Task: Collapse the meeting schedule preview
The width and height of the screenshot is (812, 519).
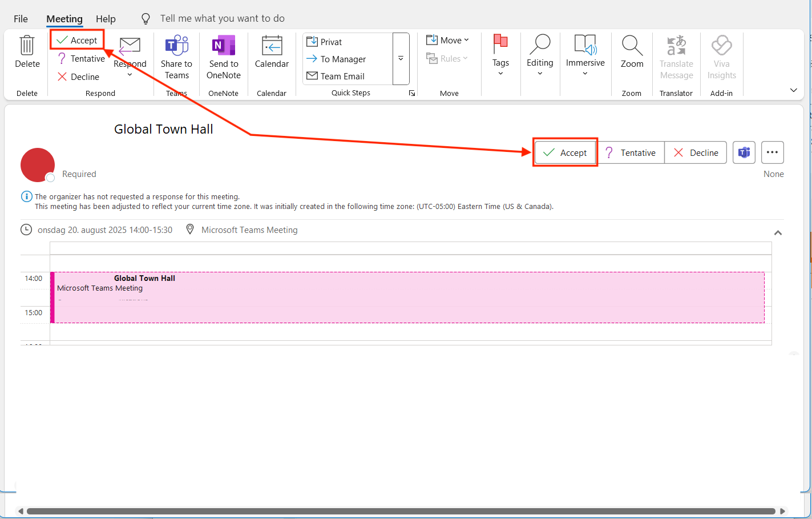Action: coord(778,232)
